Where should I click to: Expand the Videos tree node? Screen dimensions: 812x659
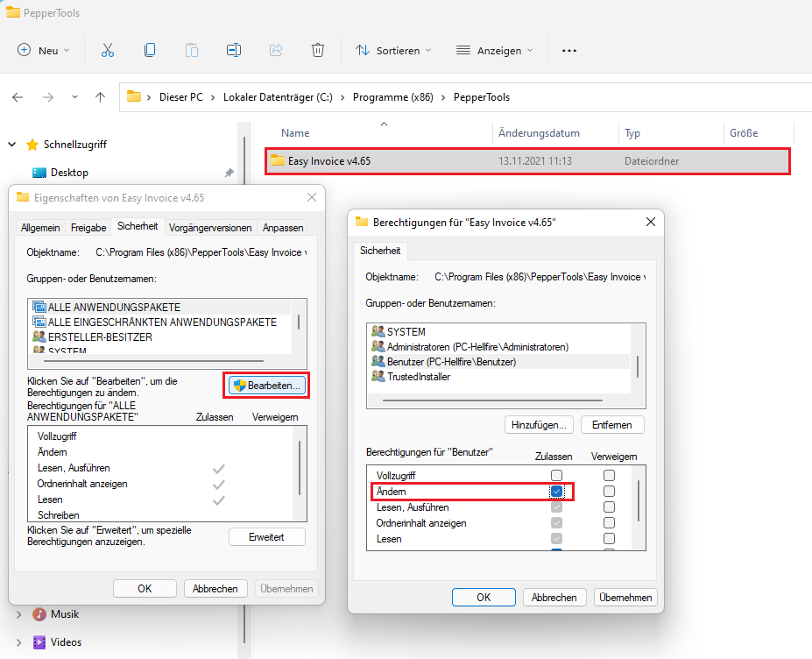point(19,642)
